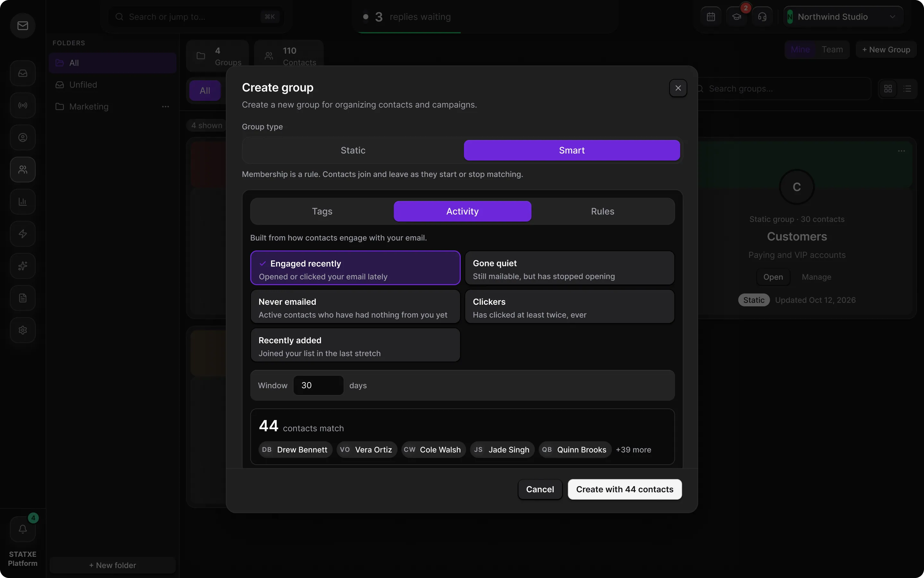Open the mail logo icon in sidebar
This screenshot has width=924, height=578.
[x=22, y=25]
